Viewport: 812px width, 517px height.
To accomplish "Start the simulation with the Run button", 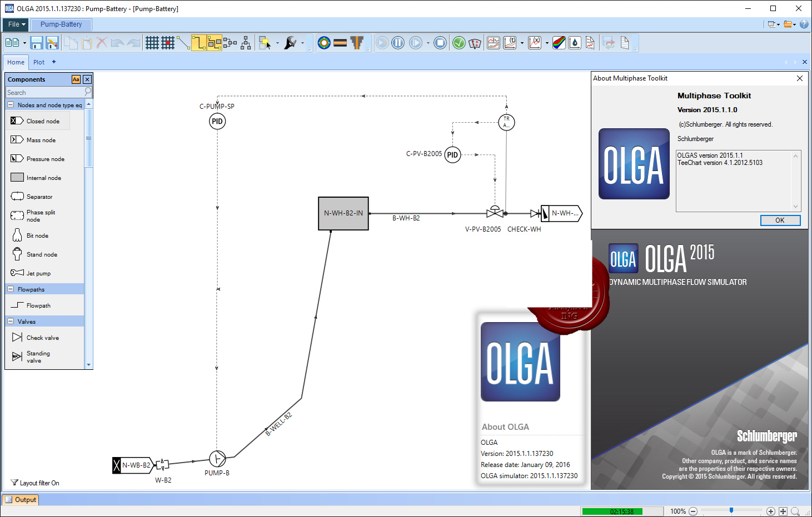I will (x=382, y=43).
